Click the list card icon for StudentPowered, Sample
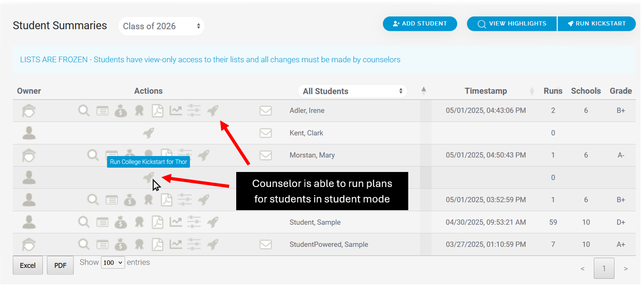 tap(102, 244)
